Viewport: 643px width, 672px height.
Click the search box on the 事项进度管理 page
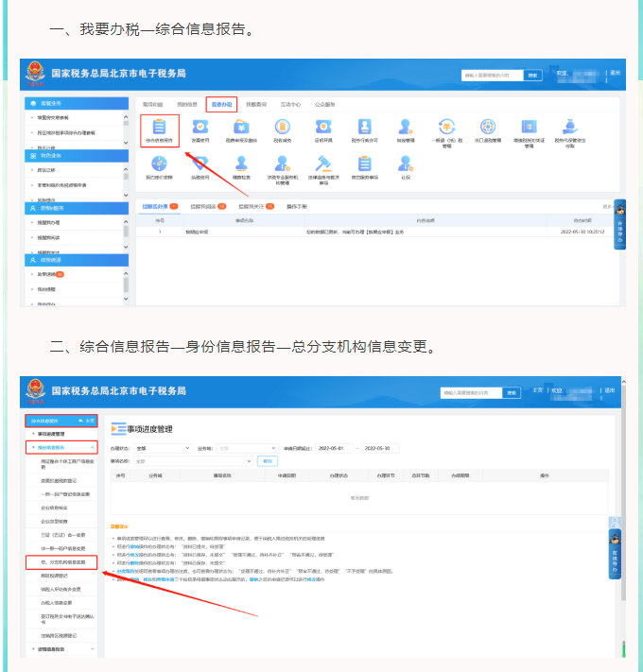(x=471, y=392)
